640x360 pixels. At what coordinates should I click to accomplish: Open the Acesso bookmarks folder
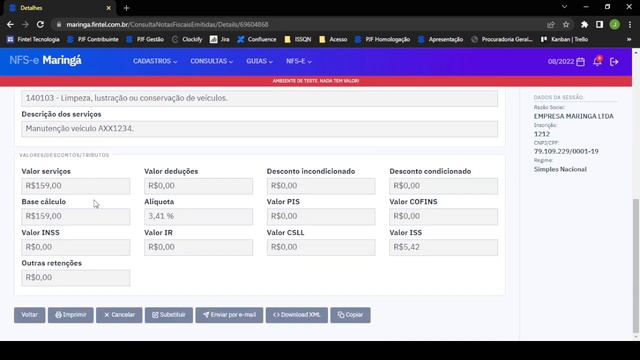click(333, 40)
